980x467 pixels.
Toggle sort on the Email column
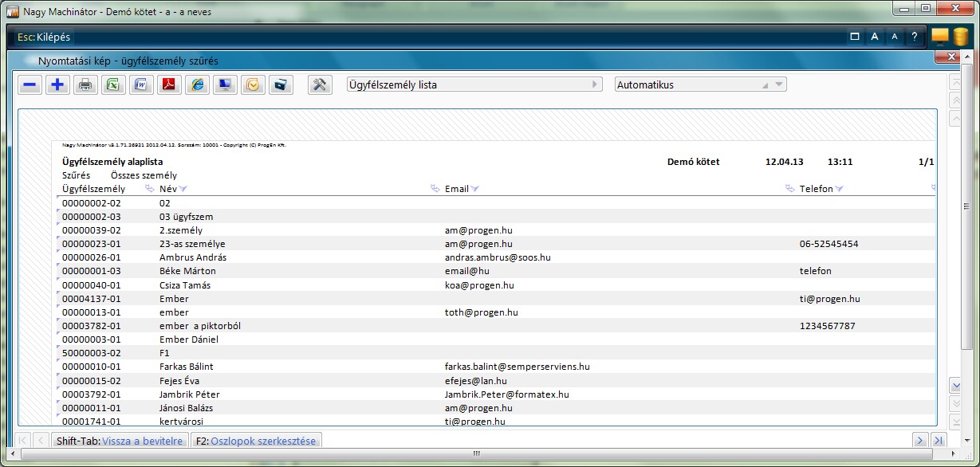[435, 189]
